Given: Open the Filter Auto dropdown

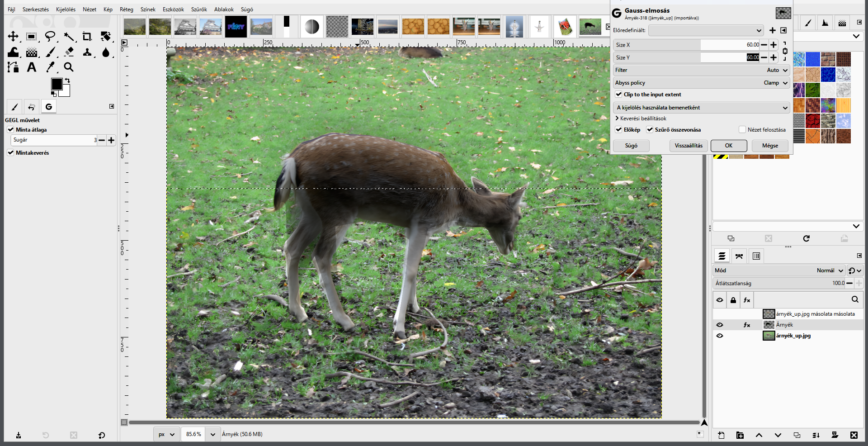Looking at the screenshot, I should point(702,70).
